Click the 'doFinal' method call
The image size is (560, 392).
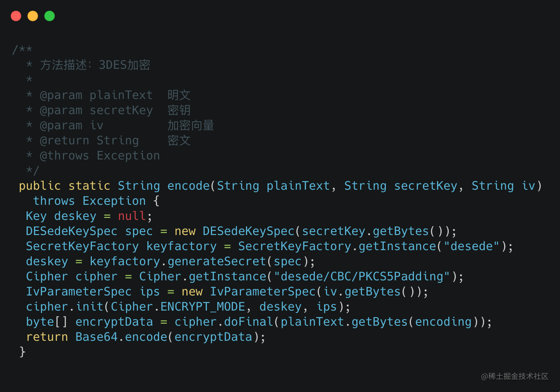point(249,321)
